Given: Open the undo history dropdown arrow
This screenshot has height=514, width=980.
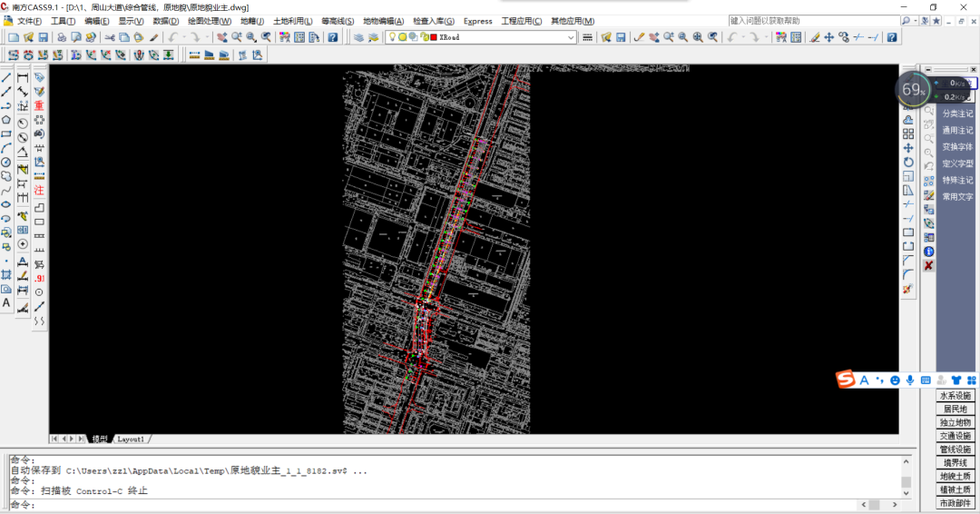Looking at the screenshot, I should tap(185, 37).
